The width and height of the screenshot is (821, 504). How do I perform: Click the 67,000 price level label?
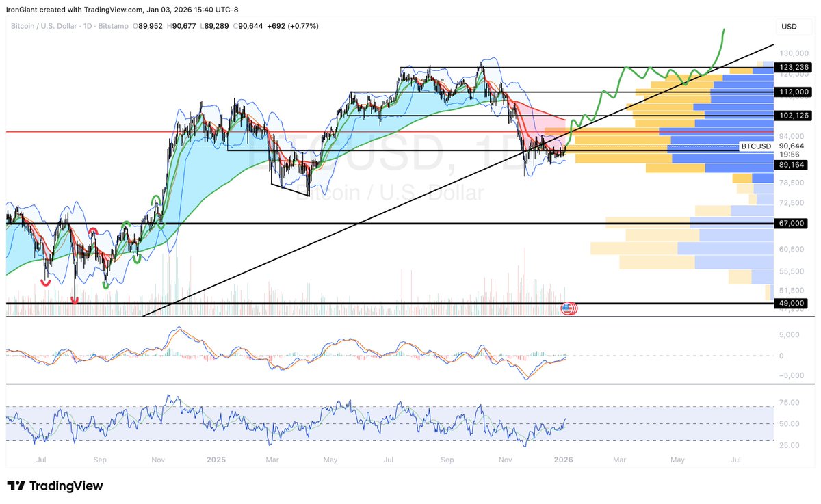tap(792, 224)
